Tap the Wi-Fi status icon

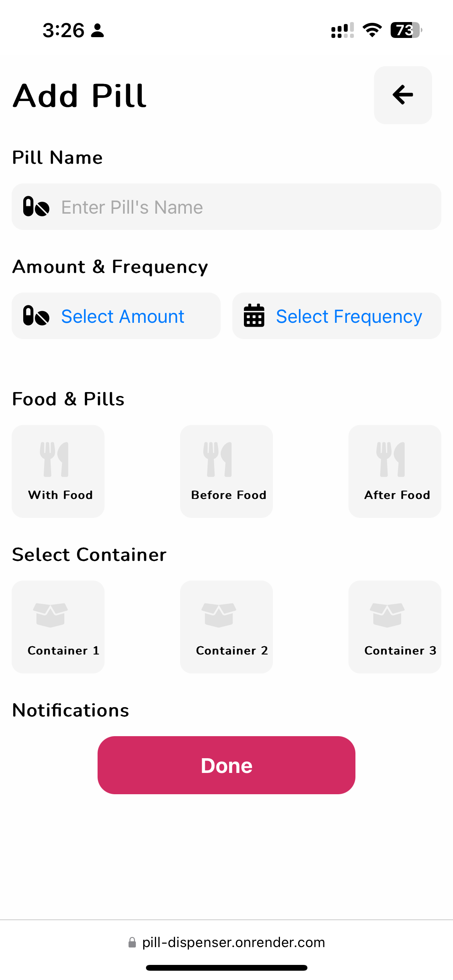tap(372, 30)
